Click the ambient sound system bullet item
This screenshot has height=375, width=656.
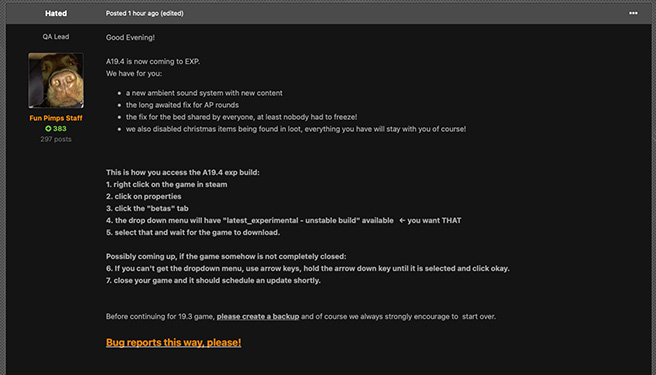[x=204, y=93]
